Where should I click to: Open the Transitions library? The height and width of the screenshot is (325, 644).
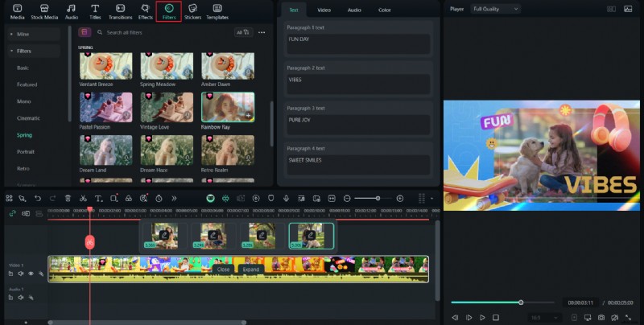[x=120, y=11]
